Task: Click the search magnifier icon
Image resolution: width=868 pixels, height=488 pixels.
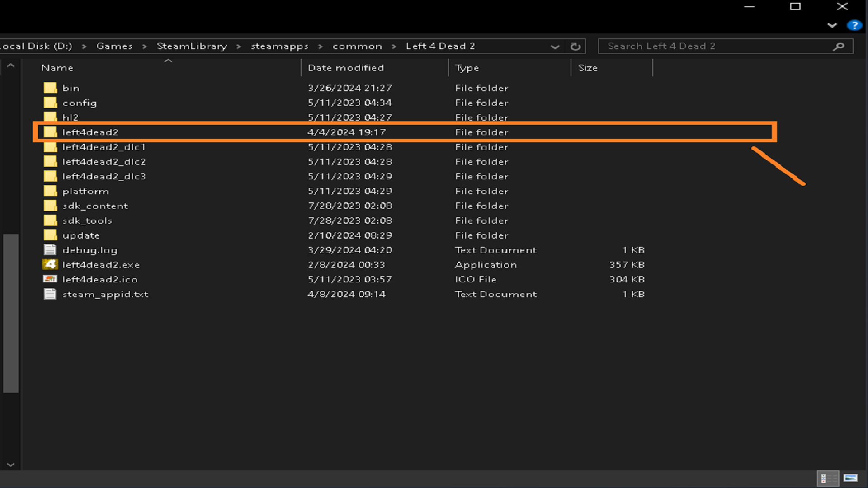Action: point(839,47)
